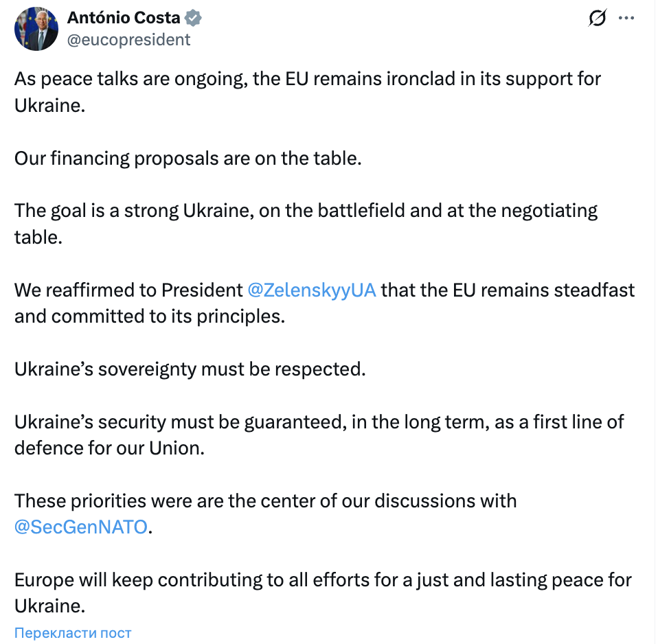Click 'Ukraine's security must be guaranteed' line
The height and width of the screenshot is (644, 658).
[179, 421]
